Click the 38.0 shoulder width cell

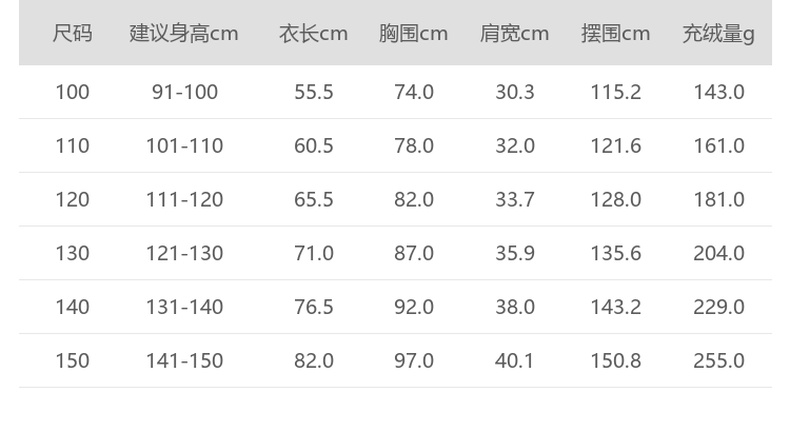[x=514, y=307]
